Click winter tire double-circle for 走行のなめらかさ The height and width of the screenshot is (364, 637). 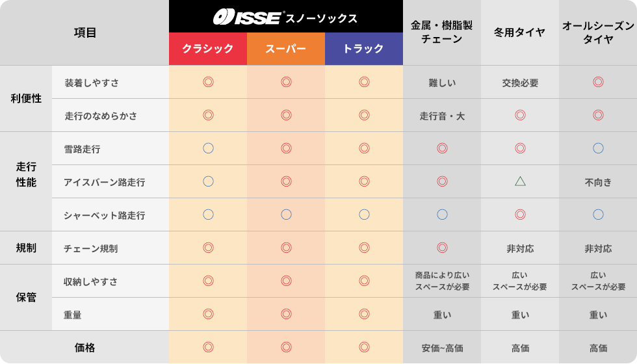coord(520,116)
